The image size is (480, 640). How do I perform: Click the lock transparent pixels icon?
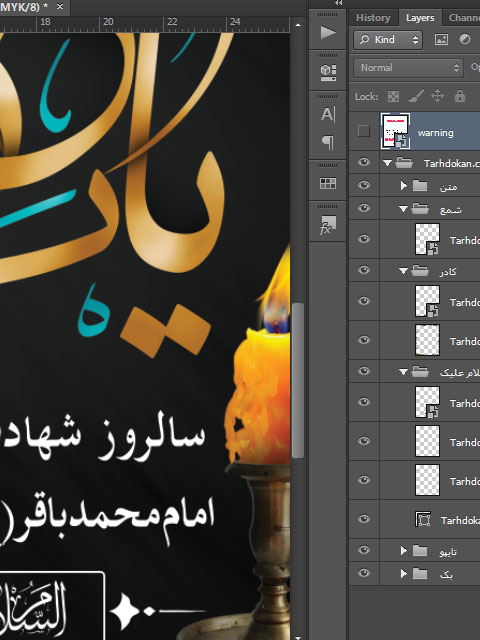click(x=393, y=97)
